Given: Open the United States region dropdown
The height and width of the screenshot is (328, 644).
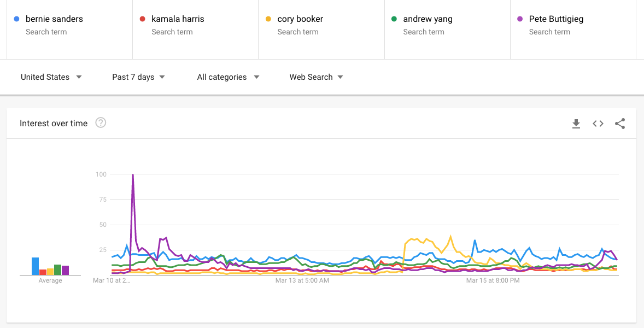Looking at the screenshot, I should click(51, 77).
